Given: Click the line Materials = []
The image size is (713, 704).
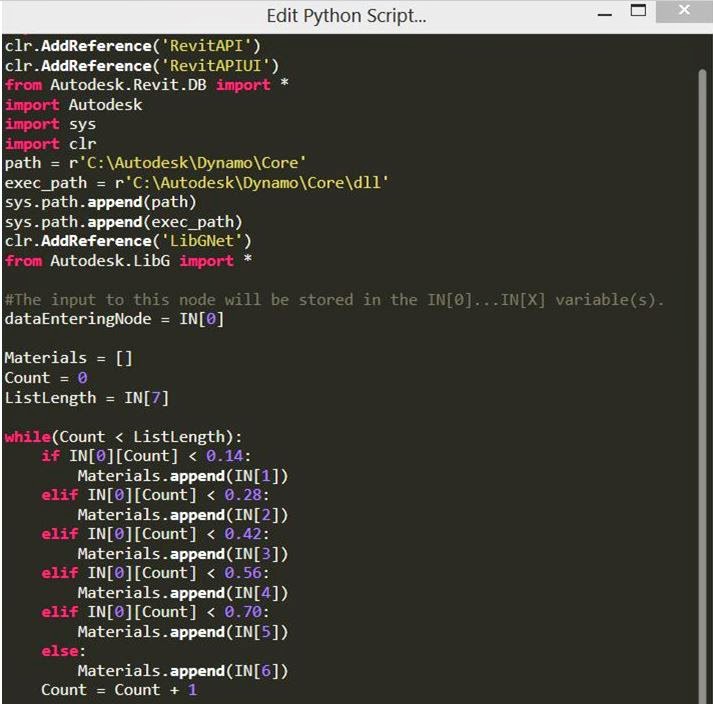Looking at the screenshot, I should 68,358.
